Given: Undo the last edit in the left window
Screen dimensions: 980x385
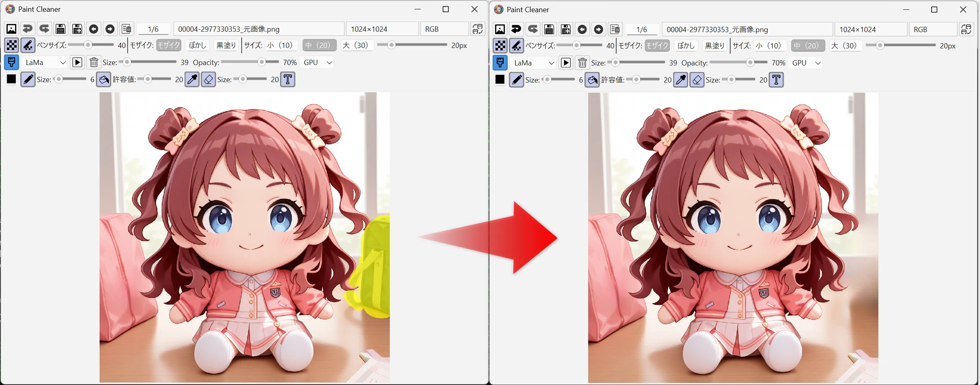Looking at the screenshot, I should coord(28,29).
